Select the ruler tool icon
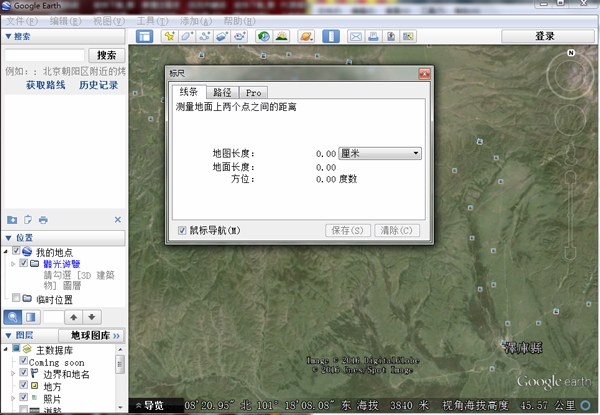 330,37
